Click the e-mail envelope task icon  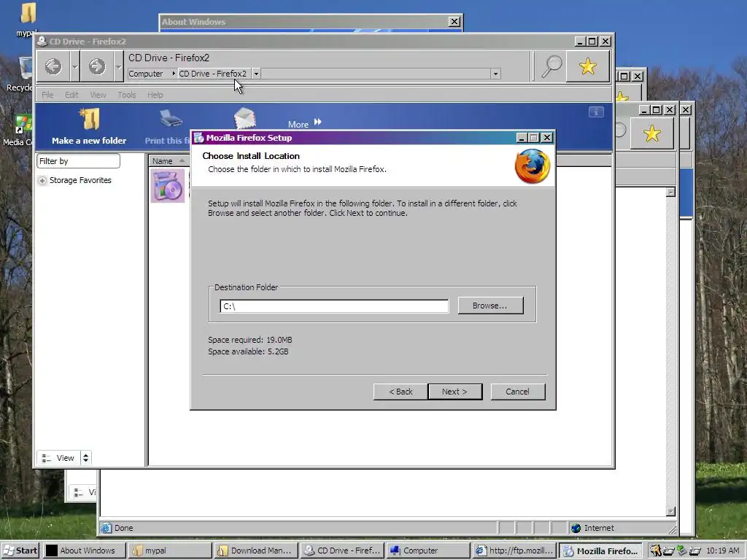click(245, 118)
